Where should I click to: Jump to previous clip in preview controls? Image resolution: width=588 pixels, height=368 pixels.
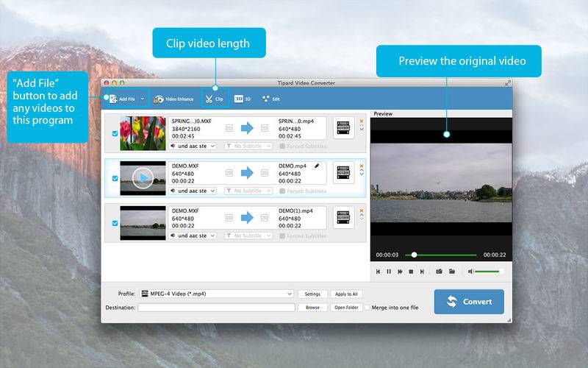pos(378,272)
